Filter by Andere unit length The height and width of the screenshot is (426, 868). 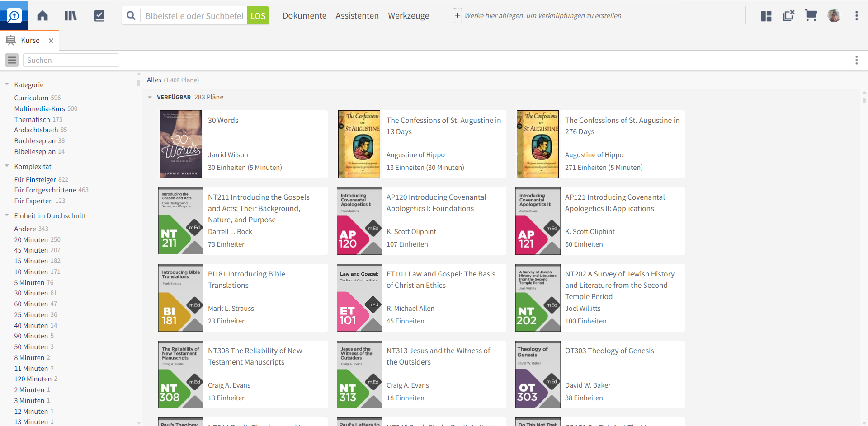point(25,229)
